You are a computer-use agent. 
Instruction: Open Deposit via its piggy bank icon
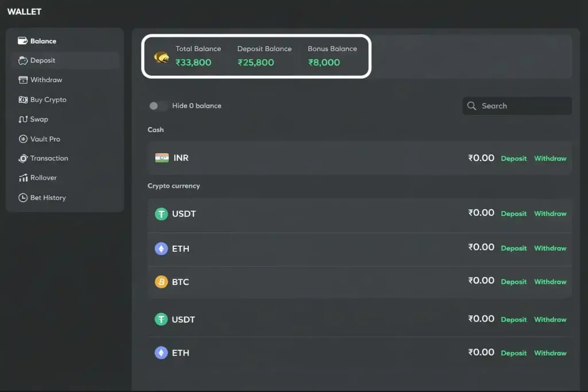tap(23, 60)
